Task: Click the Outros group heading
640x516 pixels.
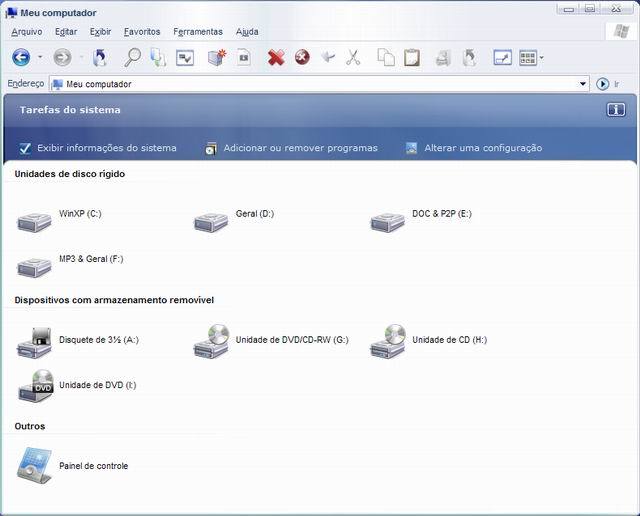Action: click(30, 426)
